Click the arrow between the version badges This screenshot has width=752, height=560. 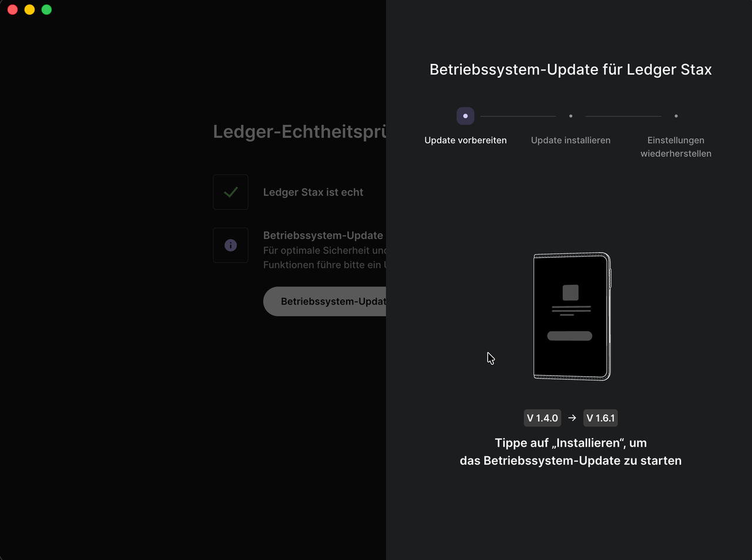572,418
